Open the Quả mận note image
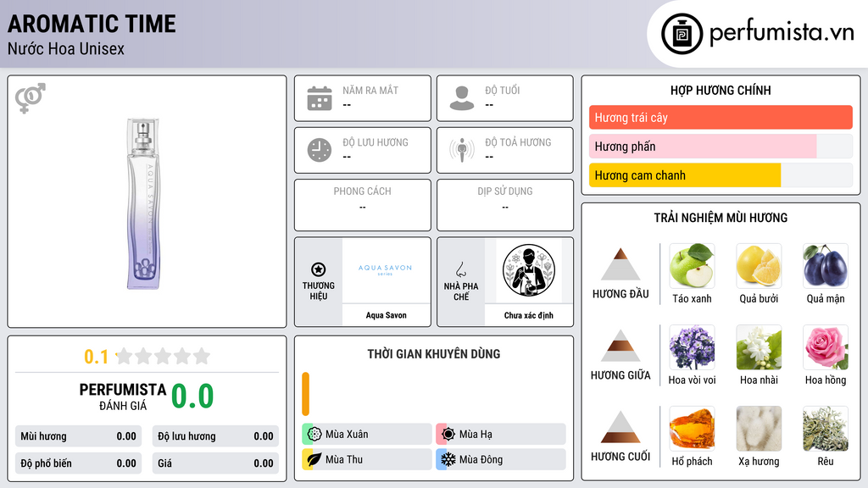868x488 pixels. point(826,266)
